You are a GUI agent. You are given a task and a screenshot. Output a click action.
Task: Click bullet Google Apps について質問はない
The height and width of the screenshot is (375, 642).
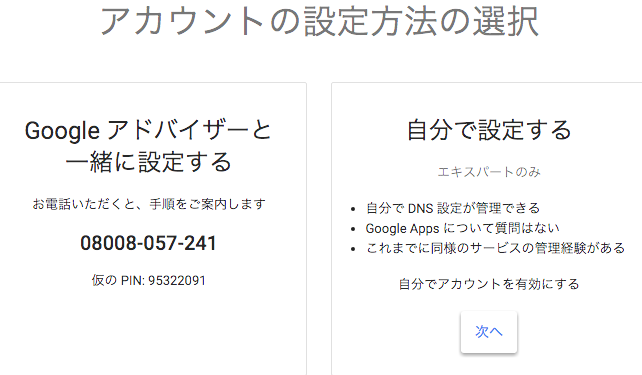click(462, 228)
